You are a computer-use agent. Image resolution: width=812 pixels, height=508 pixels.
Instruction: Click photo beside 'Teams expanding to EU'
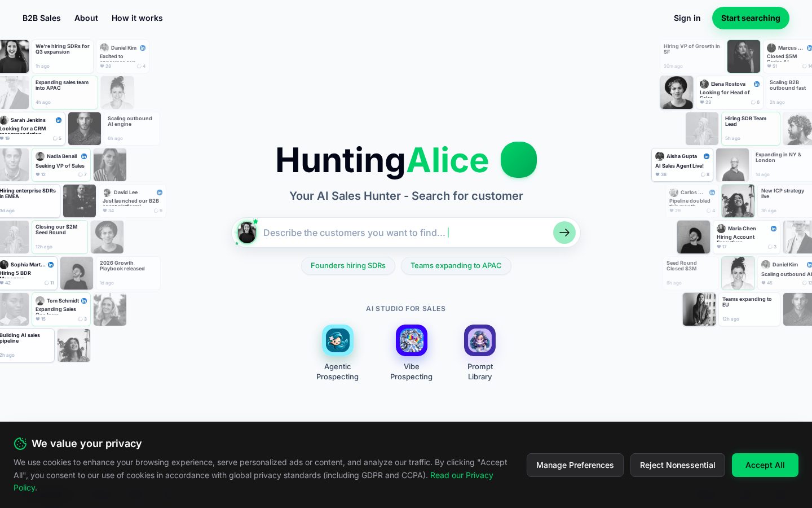[x=699, y=309]
